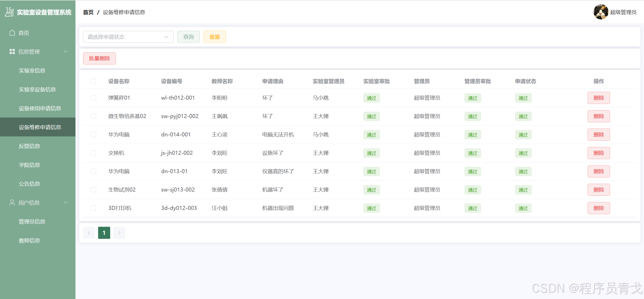Viewport: 644px width, 299px height.
Task: Click the 批量删除 button
Action: coord(99,58)
